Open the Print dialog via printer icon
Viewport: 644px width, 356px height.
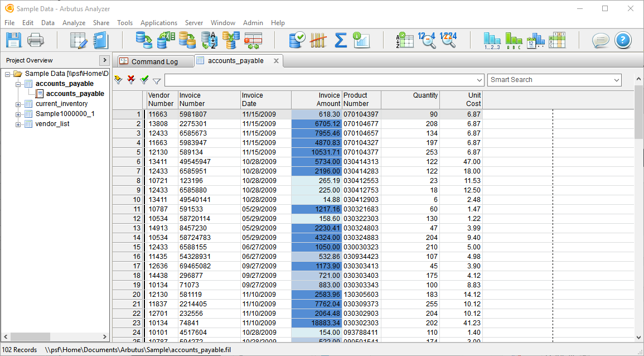tap(35, 40)
